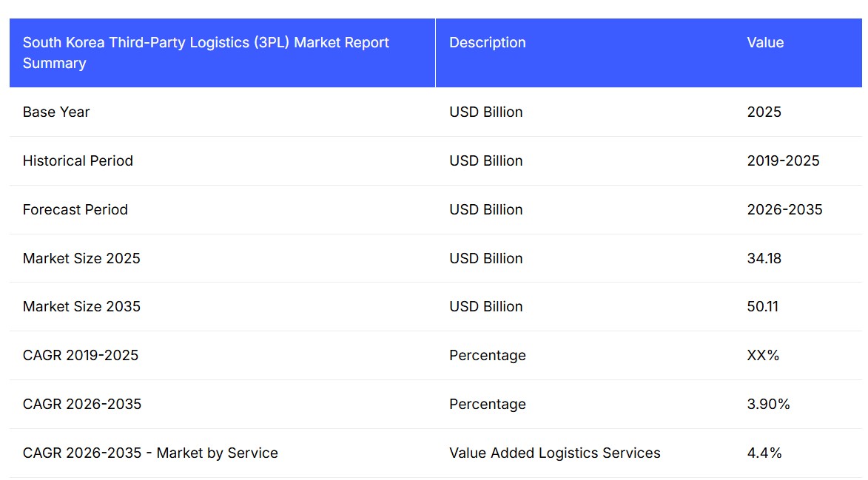Click the 3.90% CAGR value
Viewport: 868px width, 480px height.
tap(768, 405)
